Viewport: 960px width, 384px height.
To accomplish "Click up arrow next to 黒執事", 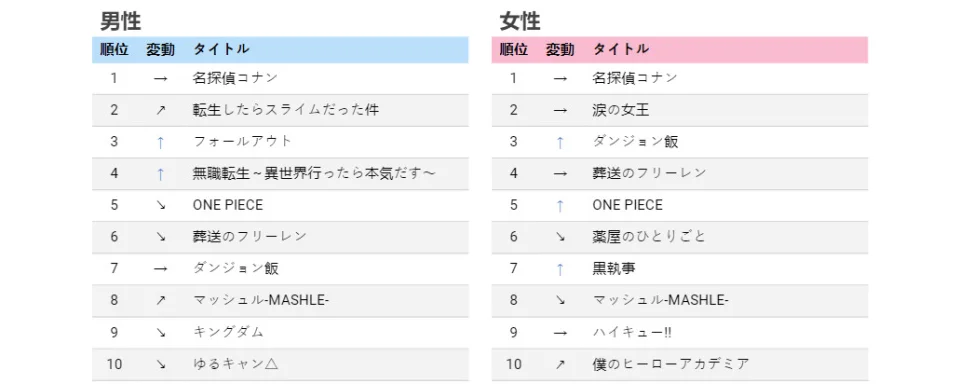I will click(x=560, y=269).
